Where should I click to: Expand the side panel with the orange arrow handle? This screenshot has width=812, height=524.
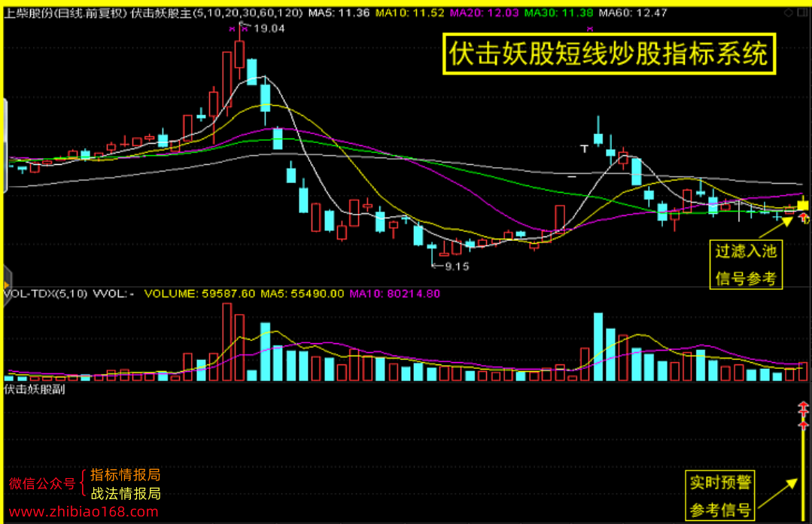click(7, 285)
